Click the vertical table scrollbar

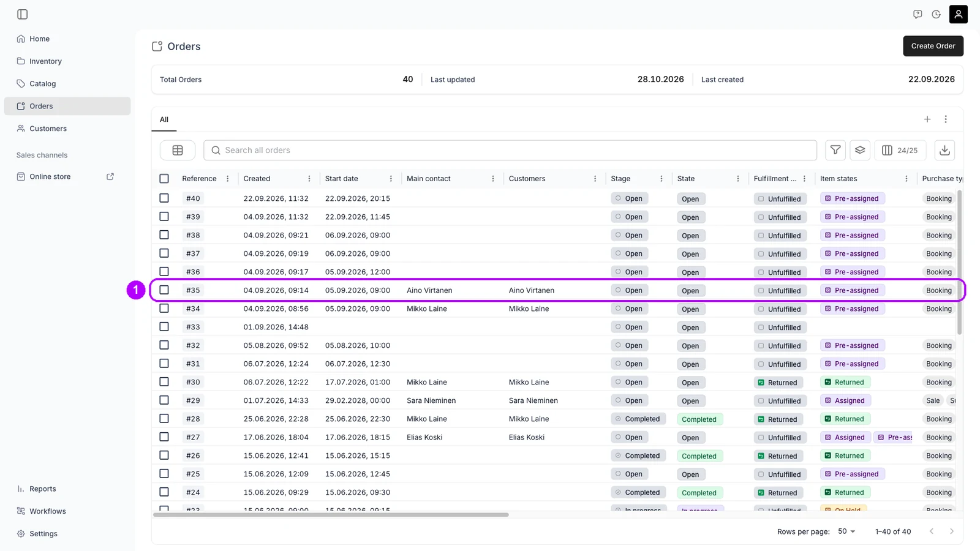pos(959,262)
